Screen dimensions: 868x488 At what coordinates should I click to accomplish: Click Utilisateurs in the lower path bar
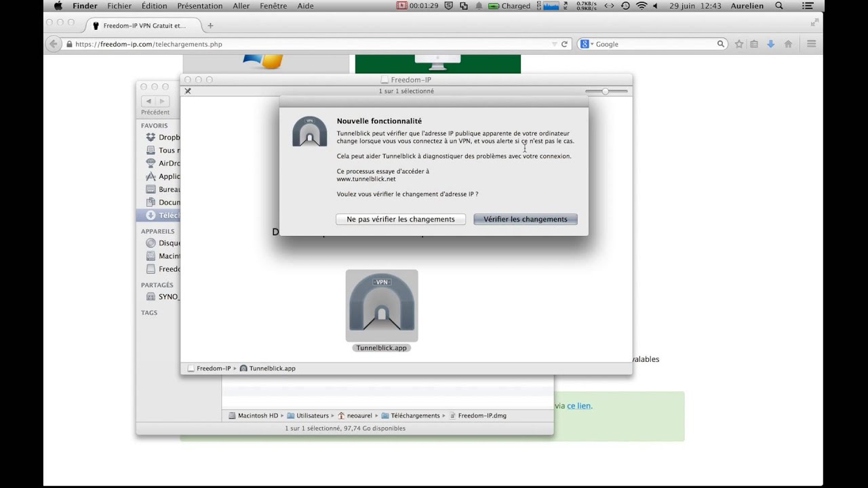[307, 415]
